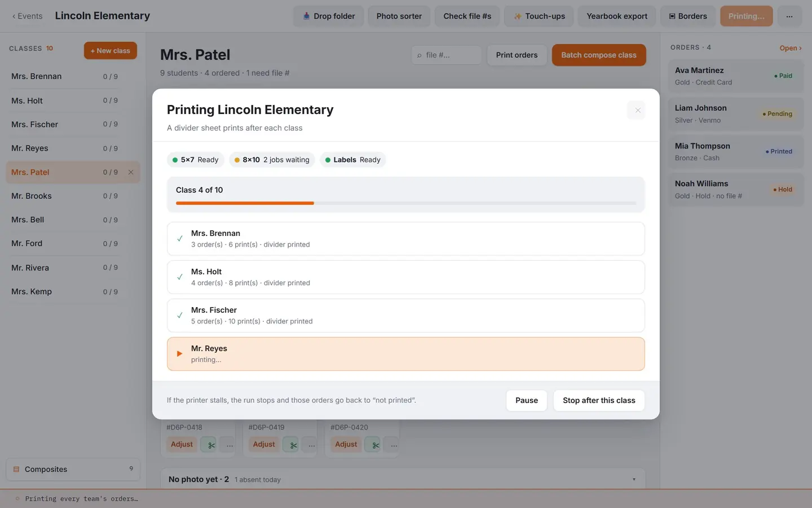Expand the No photo yet section arrow

point(634,480)
